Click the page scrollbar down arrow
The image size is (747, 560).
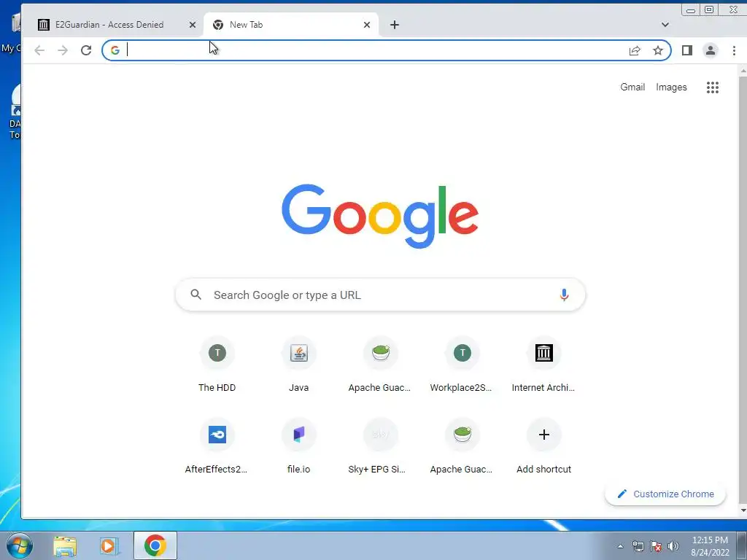click(743, 510)
